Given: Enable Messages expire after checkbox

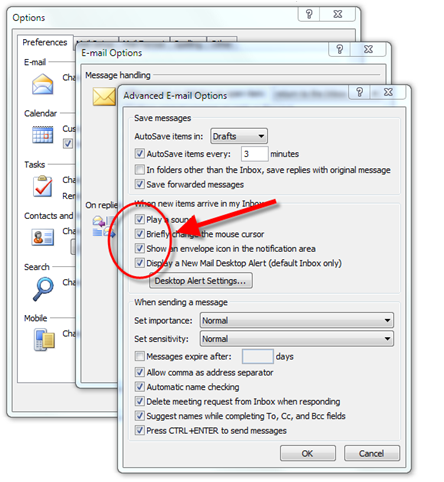Looking at the screenshot, I should (139, 356).
